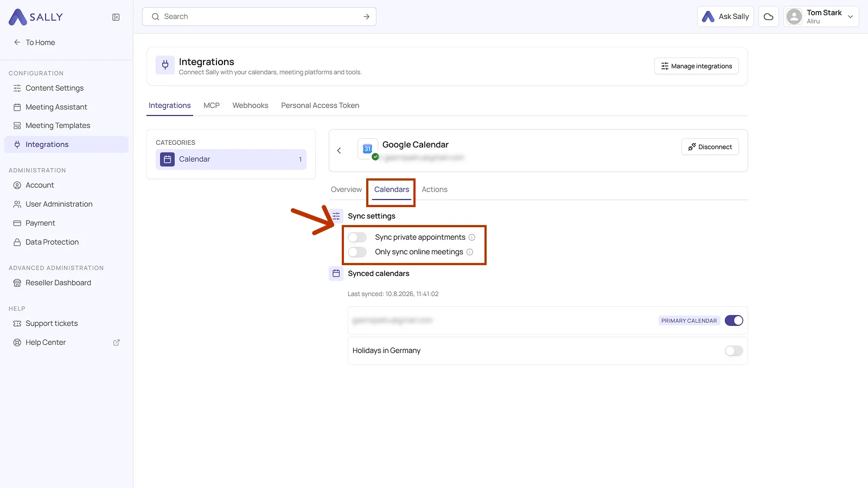868x488 pixels.
Task: Open Content Settings in the sidebar
Action: point(66,88)
